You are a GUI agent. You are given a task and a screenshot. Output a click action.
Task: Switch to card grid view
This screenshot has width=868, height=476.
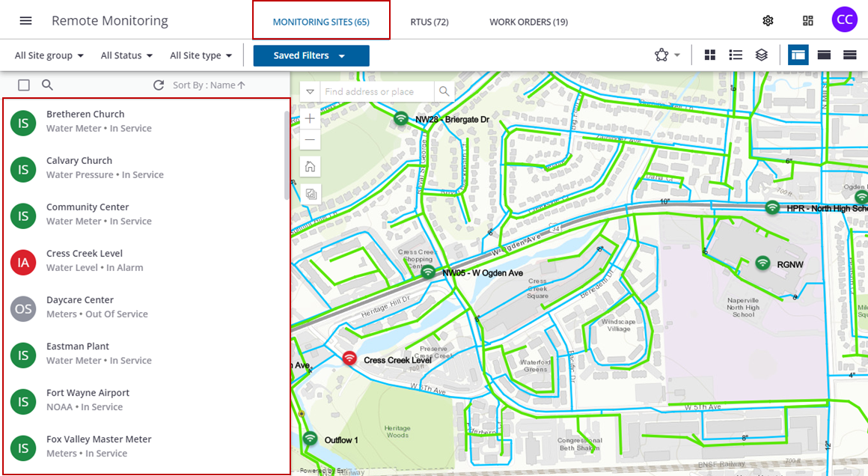tap(710, 55)
